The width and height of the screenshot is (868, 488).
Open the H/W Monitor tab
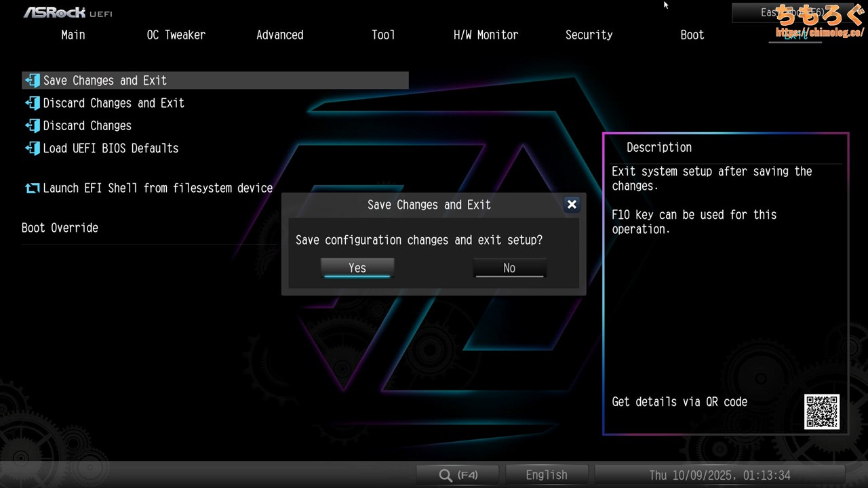486,35
